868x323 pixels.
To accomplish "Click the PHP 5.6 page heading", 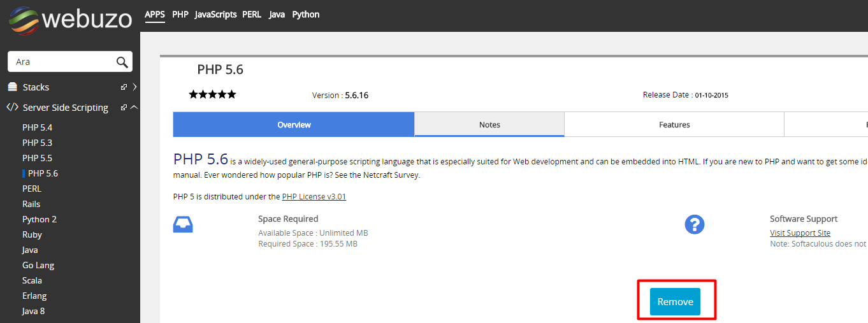I will coord(221,69).
